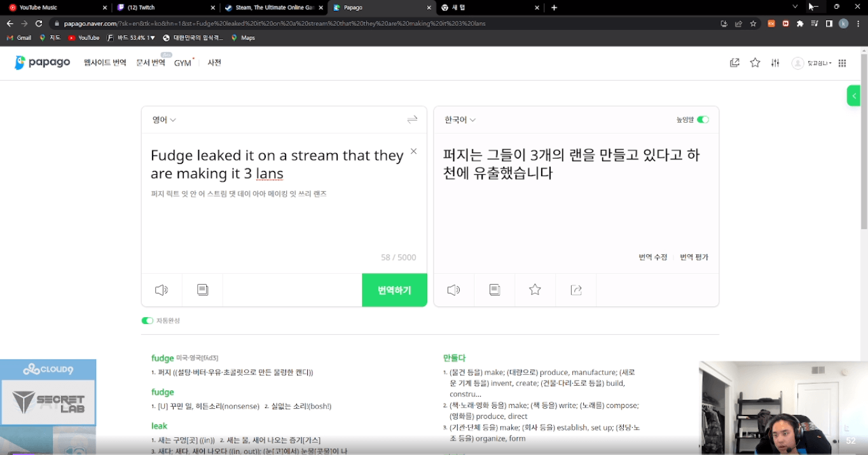The height and width of the screenshot is (455, 868).
Task: Open the Chrome profile avatar
Action: (x=844, y=24)
